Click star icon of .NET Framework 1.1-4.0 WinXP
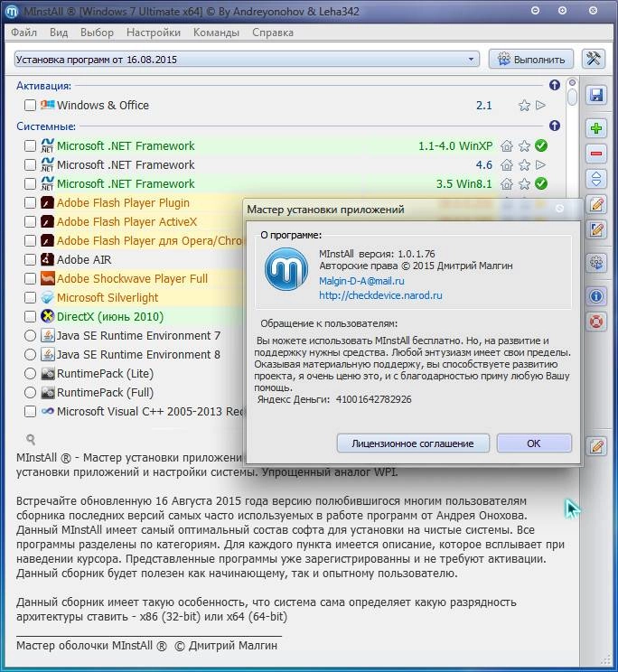 524,146
